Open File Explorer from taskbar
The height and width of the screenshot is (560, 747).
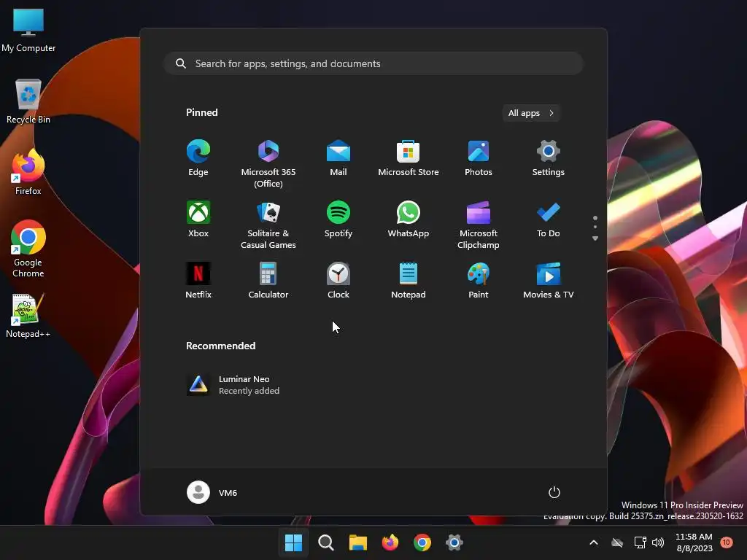point(357,542)
